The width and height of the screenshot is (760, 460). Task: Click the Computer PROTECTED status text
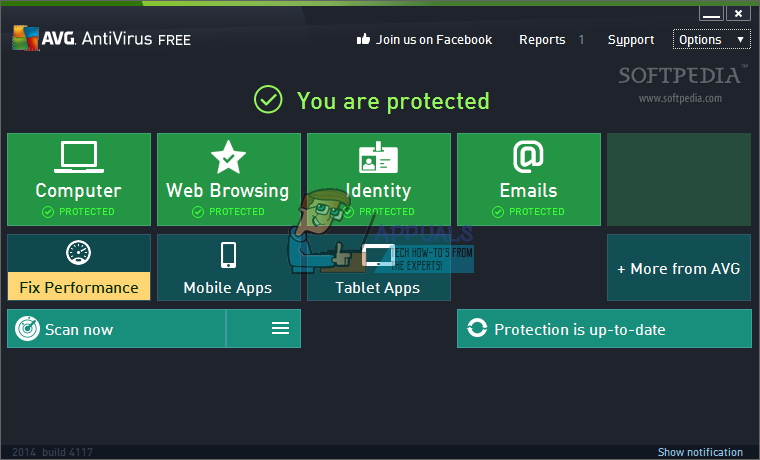click(x=87, y=212)
